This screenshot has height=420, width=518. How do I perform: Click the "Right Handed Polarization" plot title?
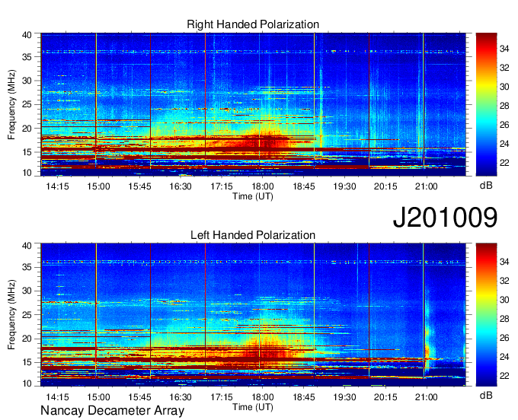point(253,24)
